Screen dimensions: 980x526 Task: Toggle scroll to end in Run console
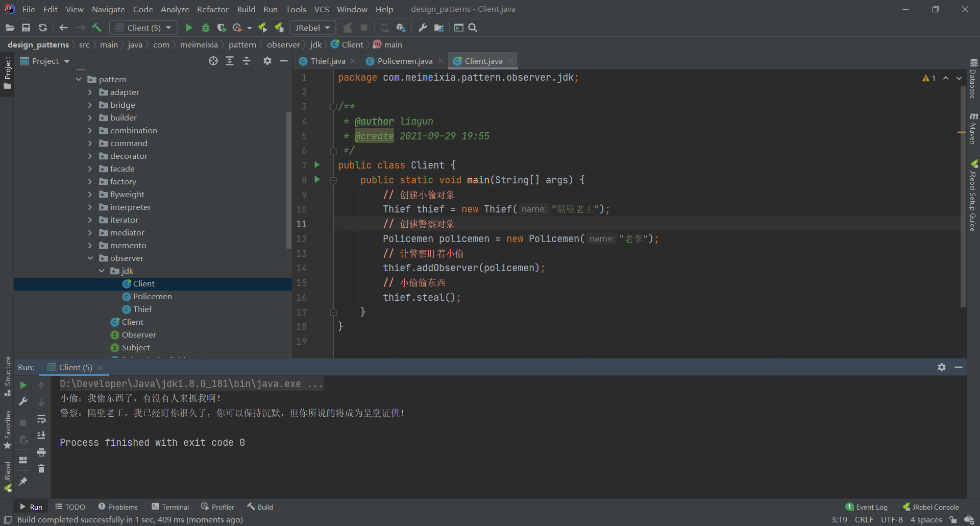[41, 436]
